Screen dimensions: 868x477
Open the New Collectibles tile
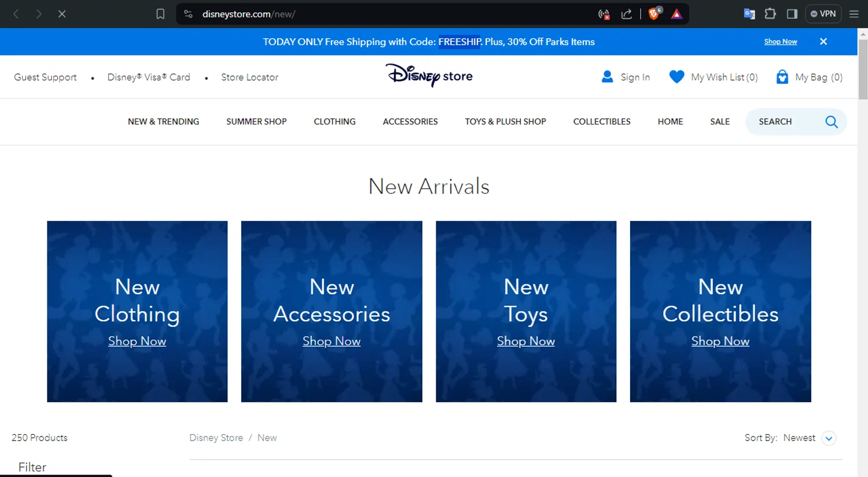(720, 311)
